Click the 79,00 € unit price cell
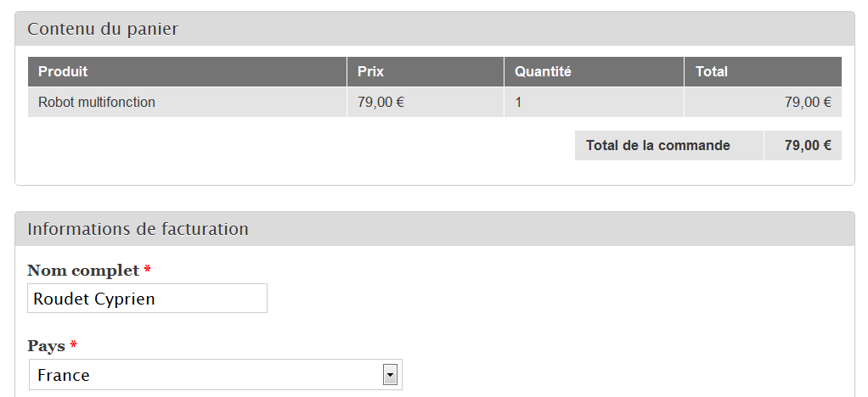This screenshot has width=868, height=397. pos(380,103)
